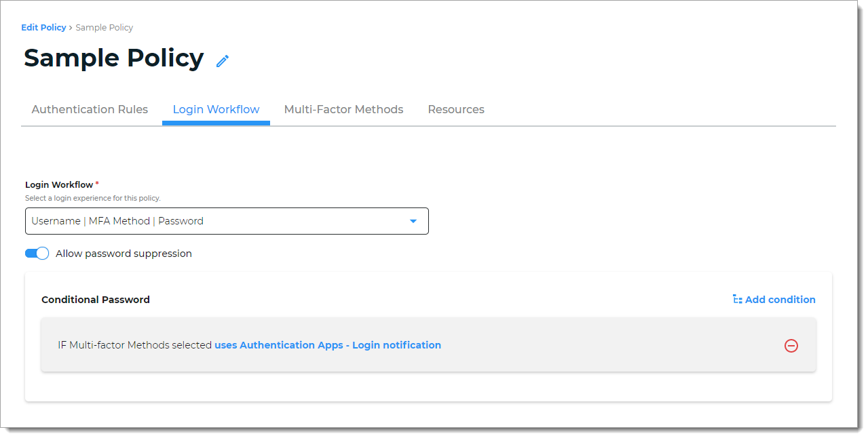Toggle the Allow password suppression switch

click(37, 254)
